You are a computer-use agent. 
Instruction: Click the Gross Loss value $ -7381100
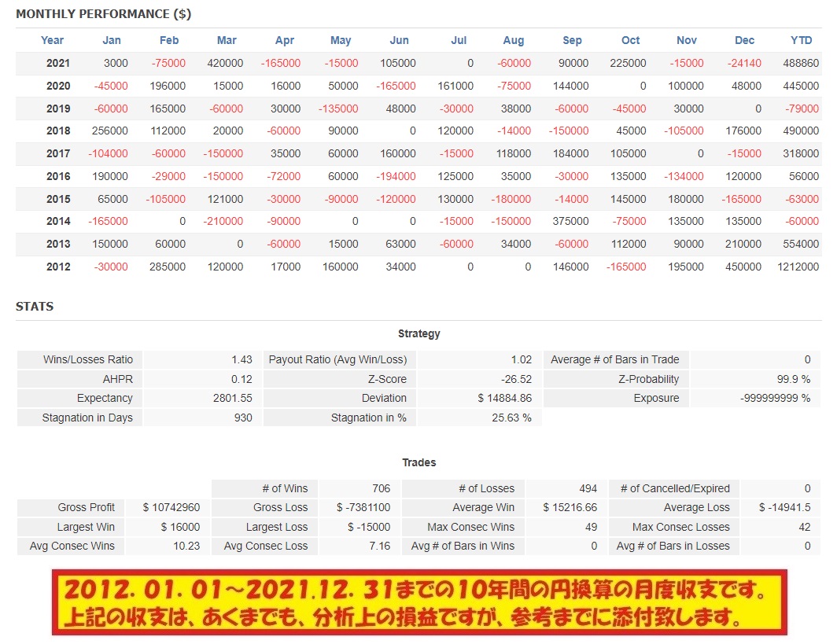363,507
